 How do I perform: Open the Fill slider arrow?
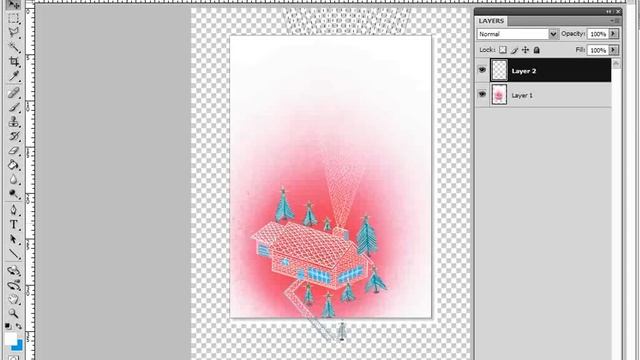pyautogui.click(x=613, y=50)
